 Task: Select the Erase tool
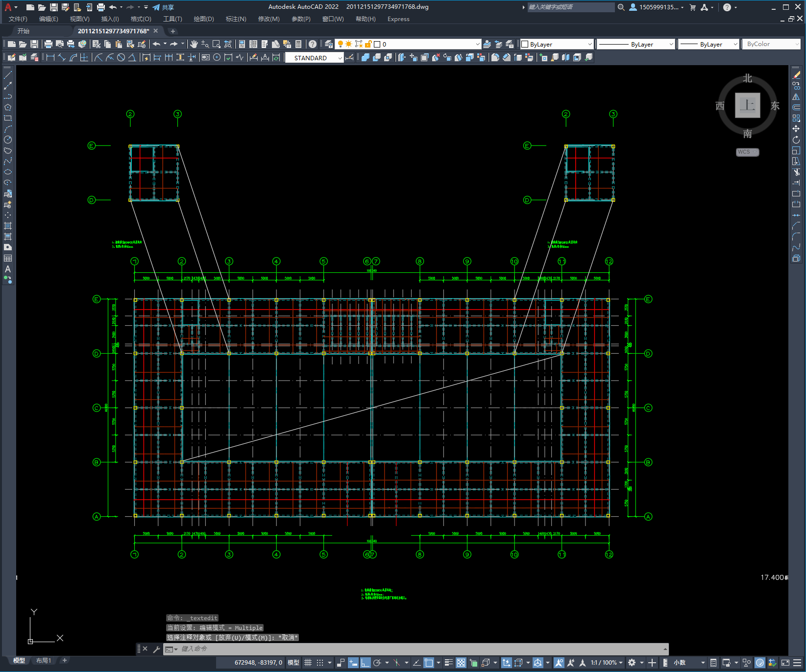click(x=796, y=75)
